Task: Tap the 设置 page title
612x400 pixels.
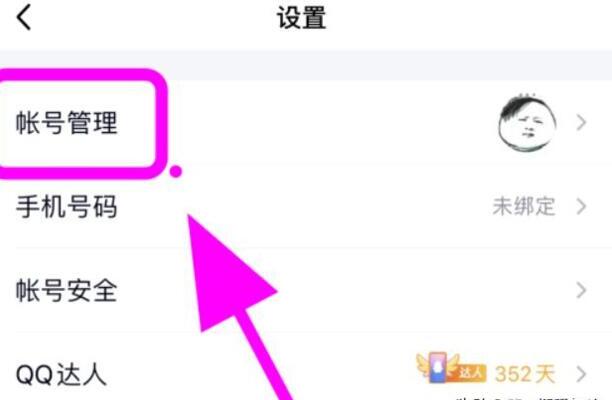Action: pyautogui.click(x=301, y=18)
